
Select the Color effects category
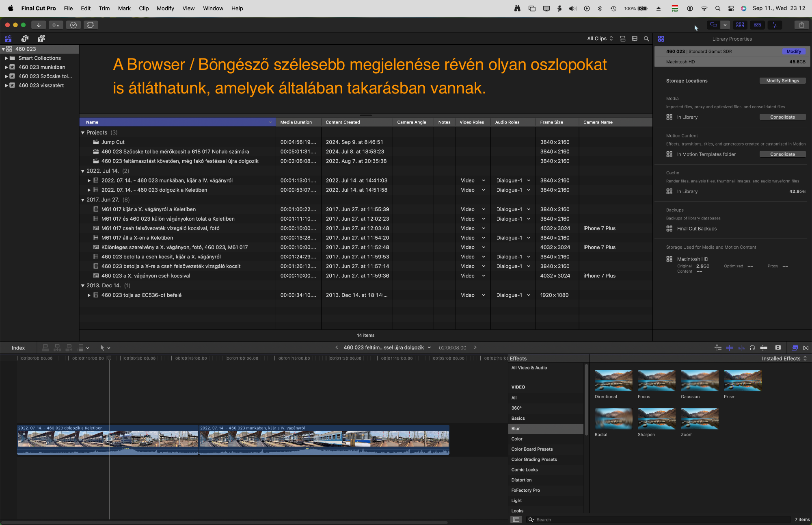click(x=517, y=439)
